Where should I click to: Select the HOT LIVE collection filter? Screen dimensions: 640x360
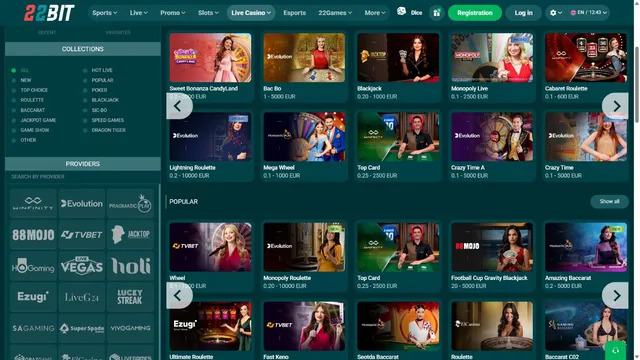click(x=98, y=70)
